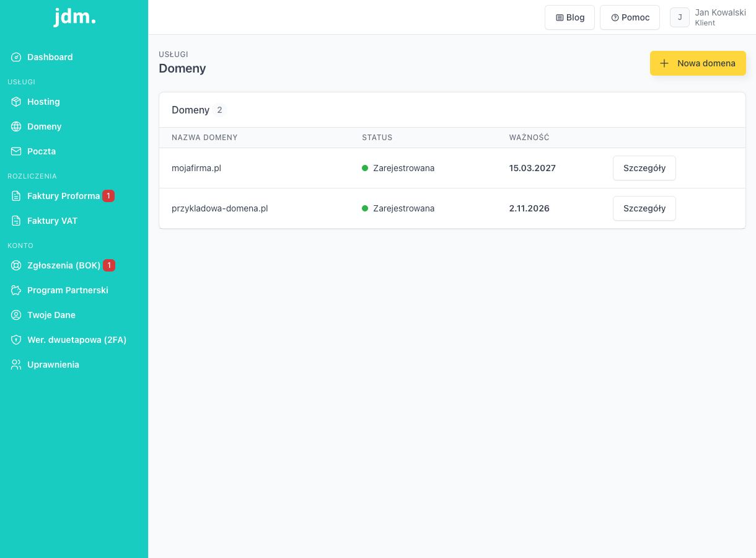This screenshot has height=558, width=756.
Task: Click the Faktury VAT document icon
Action: pyautogui.click(x=16, y=221)
